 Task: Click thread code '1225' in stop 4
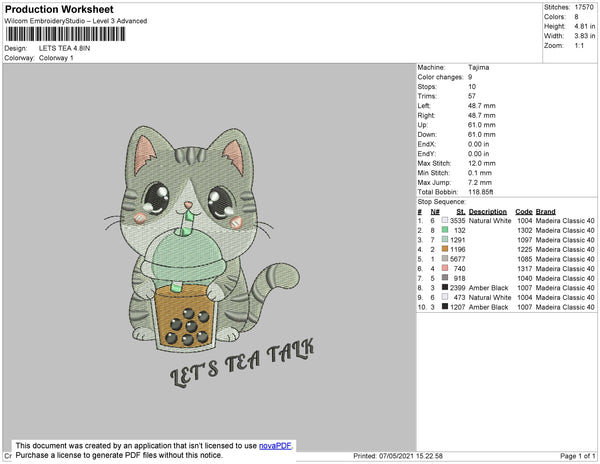pyautogui.click(x=525, y=249)
